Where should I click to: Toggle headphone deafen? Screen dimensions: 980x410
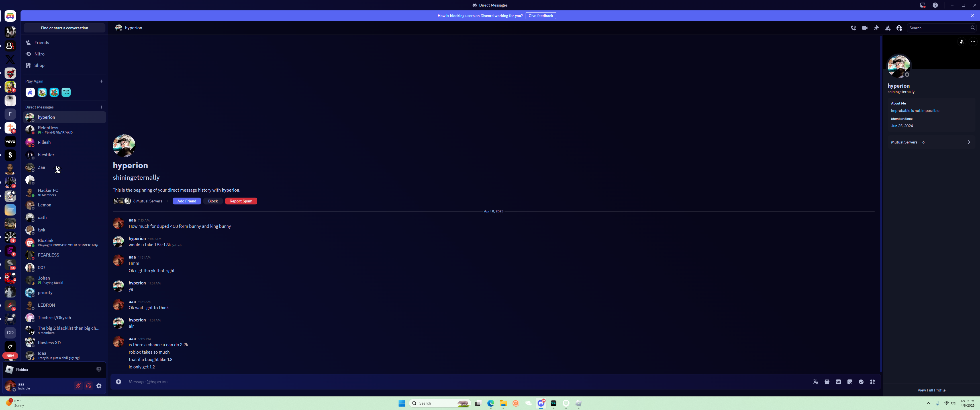pos(89,386)
